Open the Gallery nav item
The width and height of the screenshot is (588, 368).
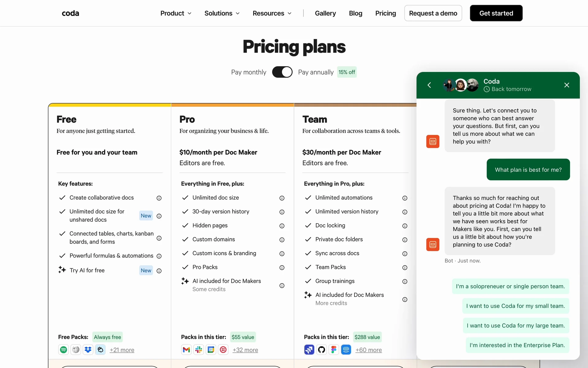[x=325, y=13]
